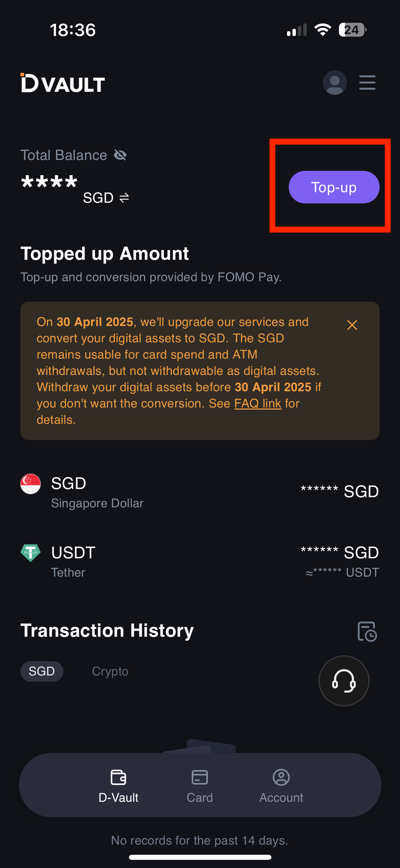
Task: Open the FAQ link
Action: (x=258, y=403)
